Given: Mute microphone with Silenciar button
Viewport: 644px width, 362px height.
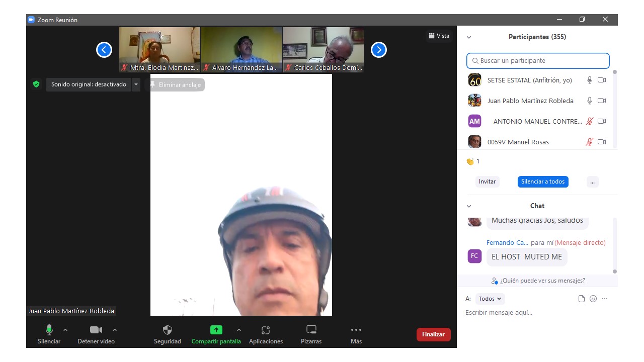Looking at the screenshot, I should [x=49, y=334].
